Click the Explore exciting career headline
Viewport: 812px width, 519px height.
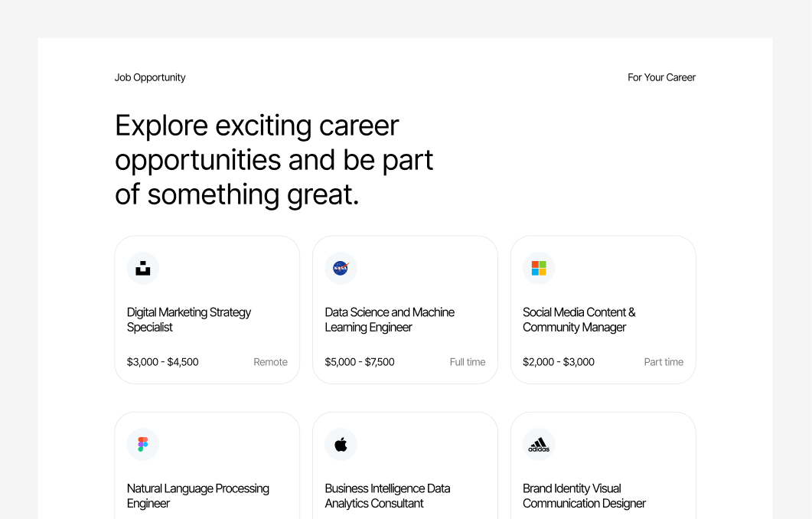point(274,159)
